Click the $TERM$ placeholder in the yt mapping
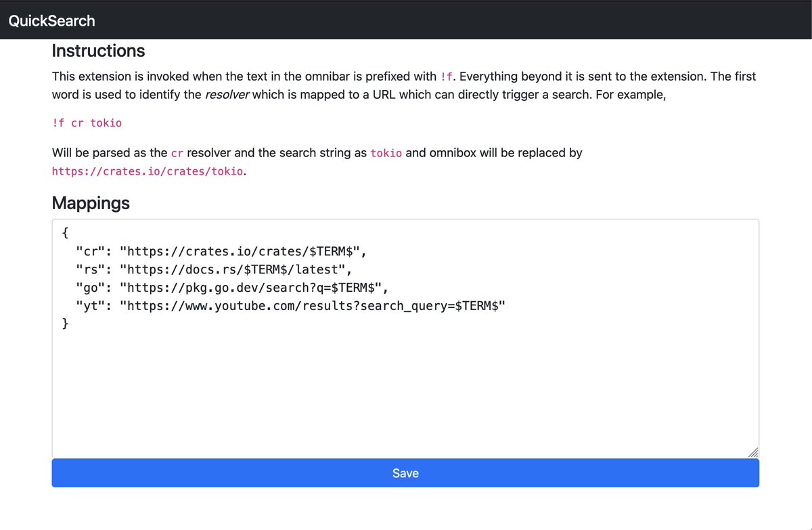The width and height of the screenshot is (812, 530). click(x=474, y=305)
